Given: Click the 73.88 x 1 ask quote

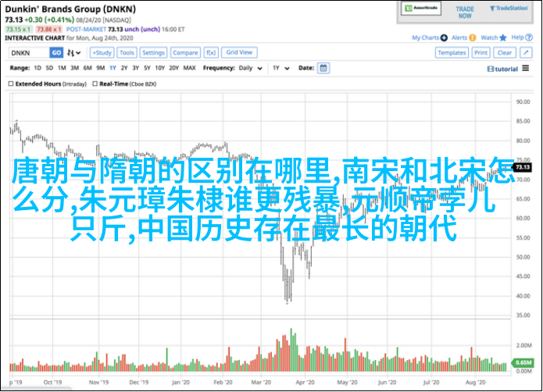Looking at the screenshot, I should coord(48,30).
